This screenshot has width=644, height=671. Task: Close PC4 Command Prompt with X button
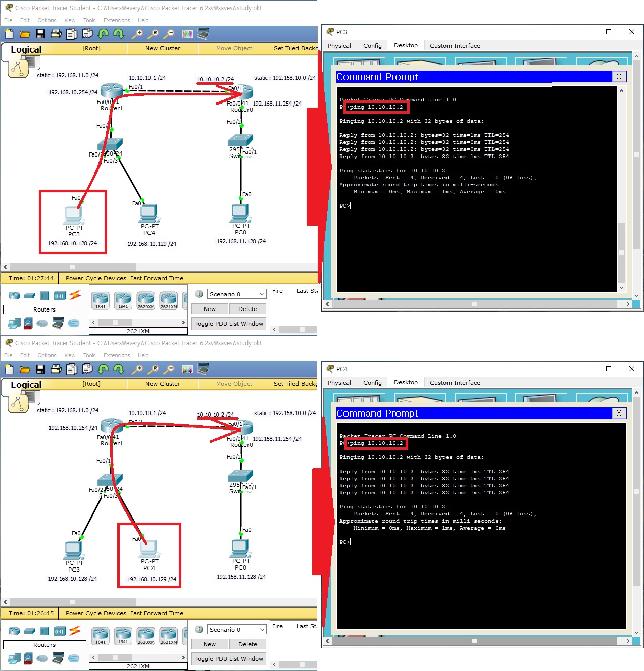(619, 414)
